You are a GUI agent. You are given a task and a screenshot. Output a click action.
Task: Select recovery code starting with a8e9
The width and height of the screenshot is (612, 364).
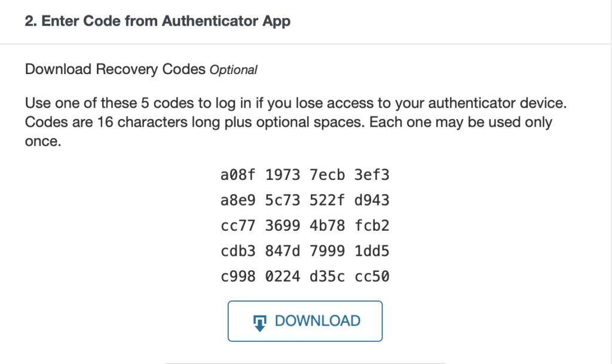pos(305,200)
